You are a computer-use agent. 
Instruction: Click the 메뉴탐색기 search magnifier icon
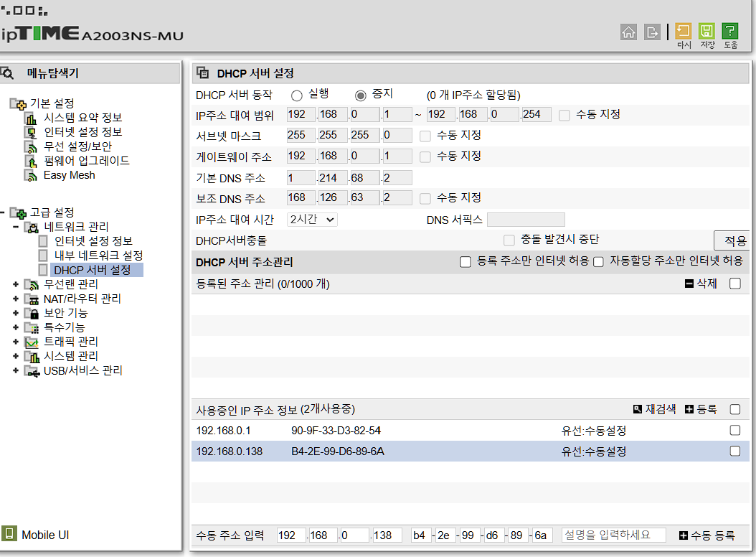pyautogui.click(x=7, y=73)
